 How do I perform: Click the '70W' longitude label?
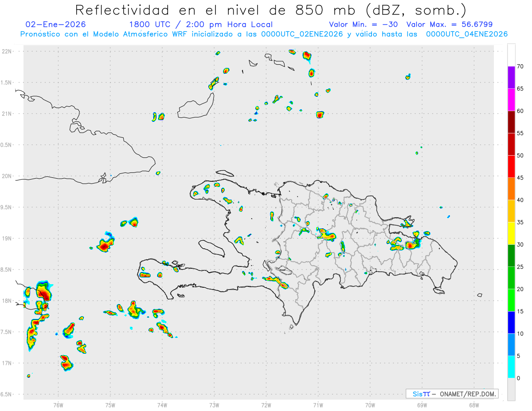370,405
